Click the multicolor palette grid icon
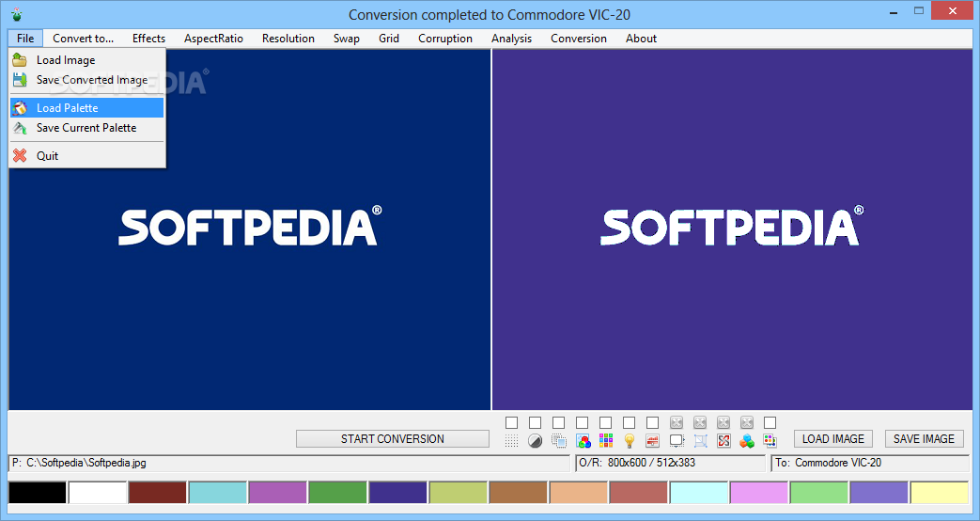The width and height of the screenshot is (980, 521). 606,441
